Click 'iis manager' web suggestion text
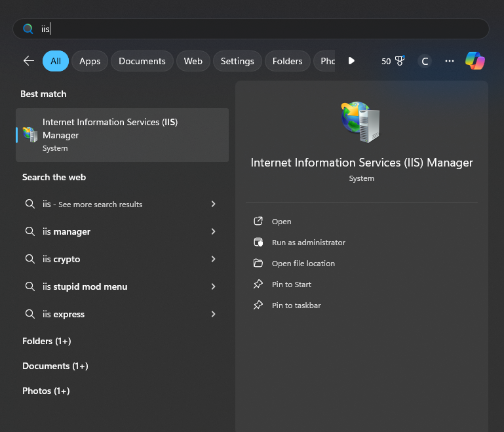The image size is (504, 432). click(67, 232)
